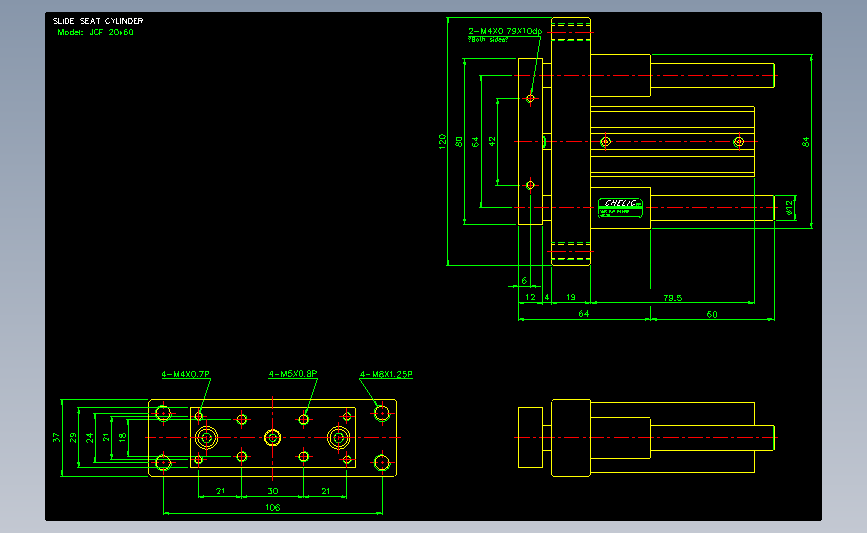Viewport: 867px width, 533px height.
Task: Select the ø12 rod diameter dimension
Action: (x=789, y=207)
